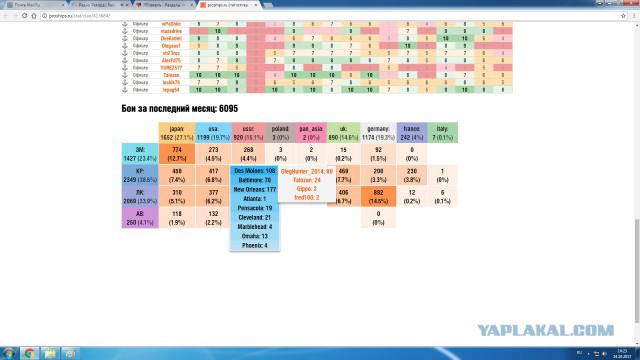Select the usa nation header cell
This screenshot has height=360, width=640.
point(213,133)
